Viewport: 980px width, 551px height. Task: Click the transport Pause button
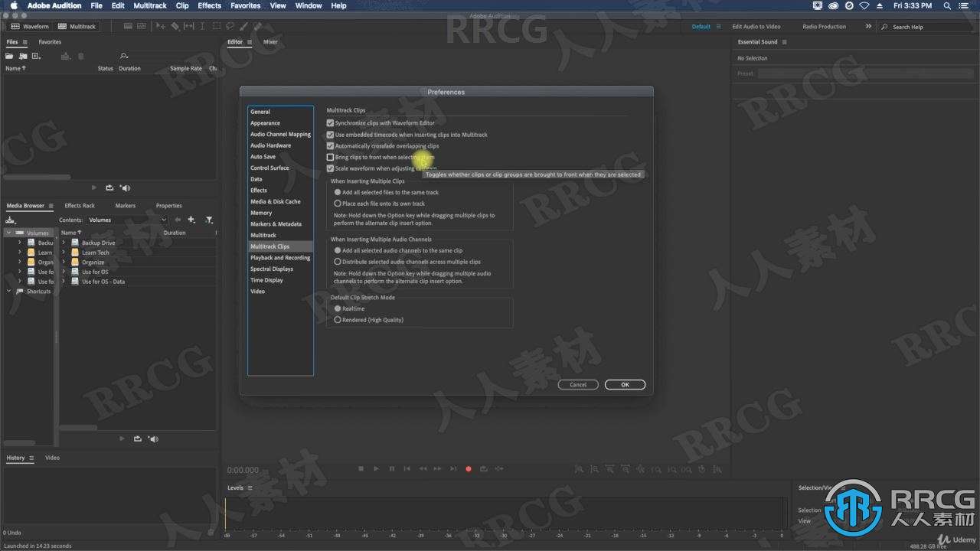click(391, 468)
